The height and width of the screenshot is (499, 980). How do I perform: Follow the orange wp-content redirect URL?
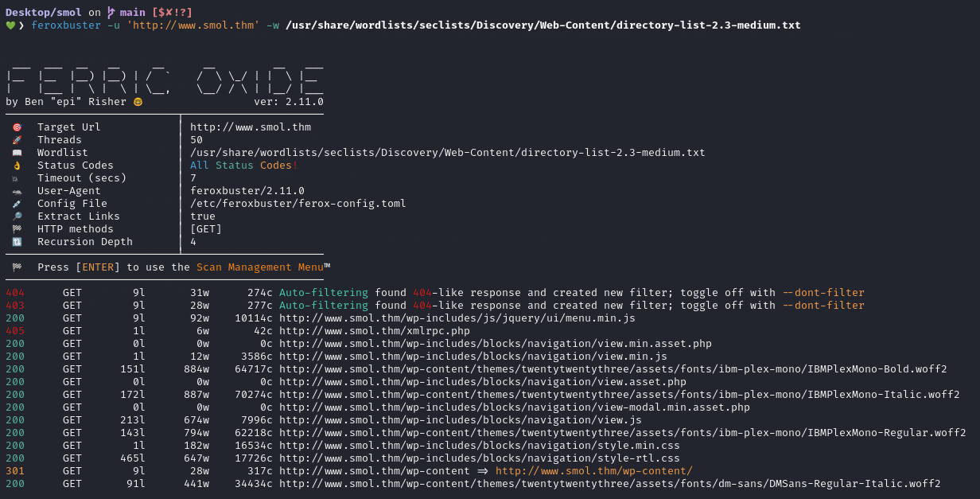593,471
